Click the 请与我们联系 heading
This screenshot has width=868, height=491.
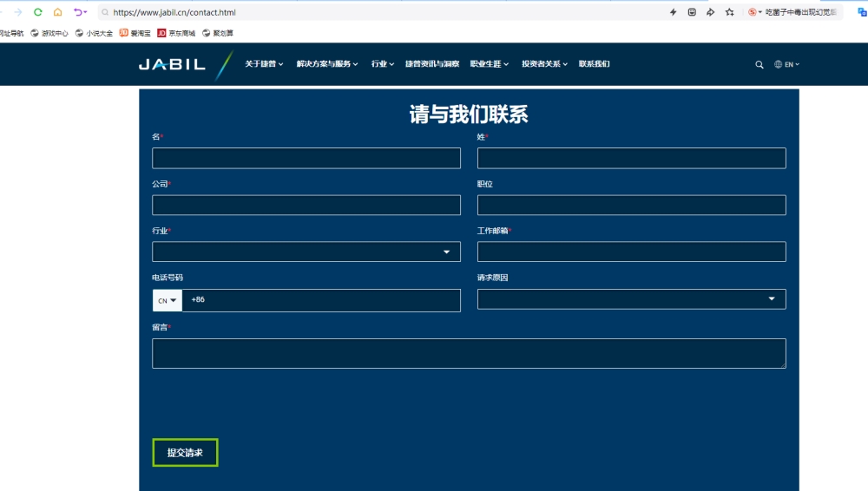469,114
